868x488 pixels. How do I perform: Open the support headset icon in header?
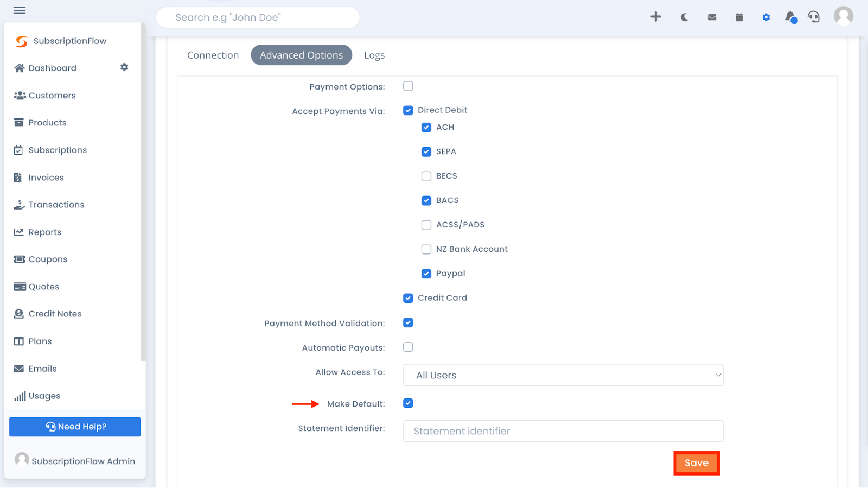point(814,17)
